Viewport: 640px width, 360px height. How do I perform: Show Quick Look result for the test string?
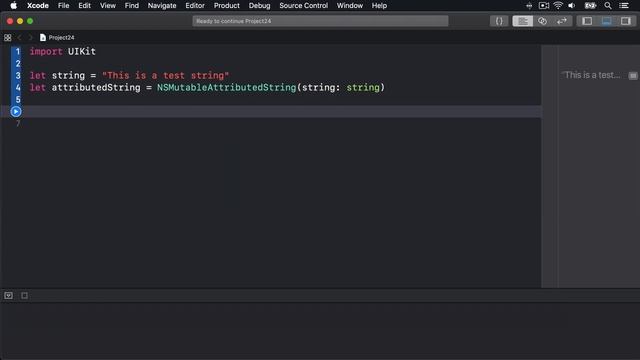pyautogui.click(x=633, y=76)
